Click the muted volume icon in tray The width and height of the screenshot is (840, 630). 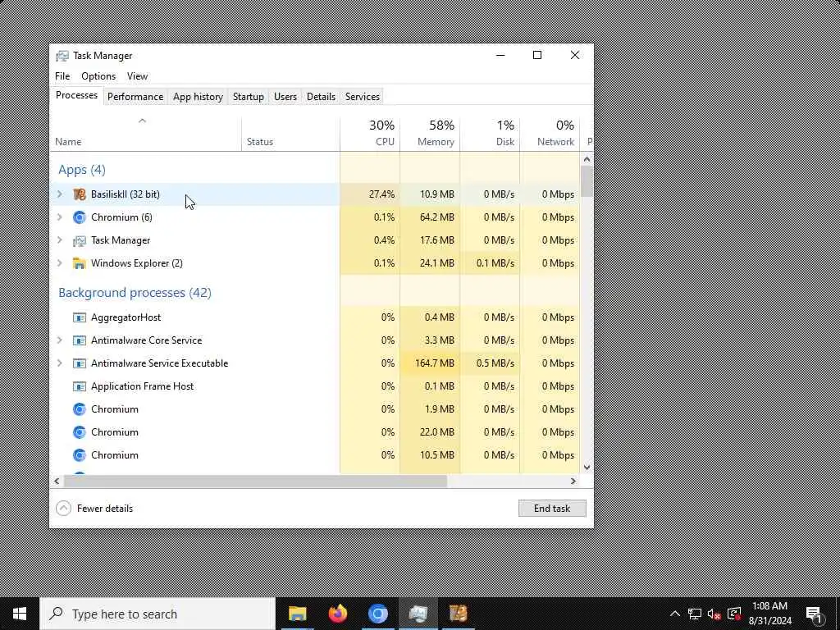coord(714,614)
